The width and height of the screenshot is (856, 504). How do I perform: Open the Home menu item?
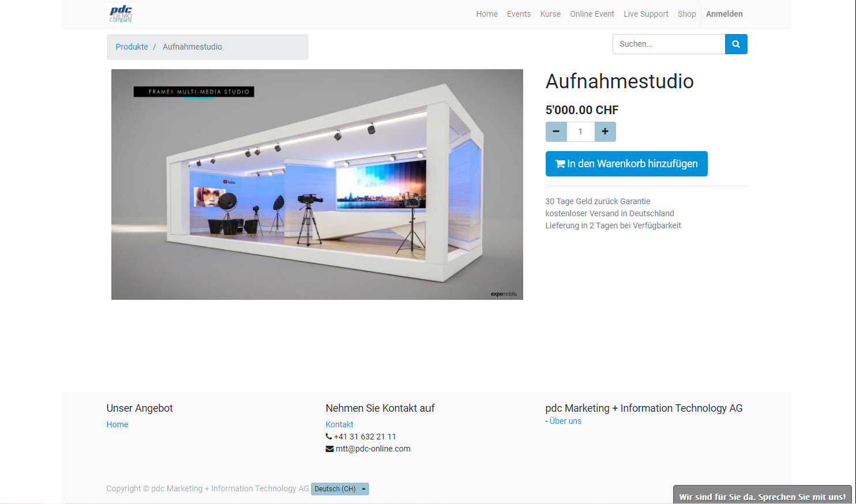487,14
